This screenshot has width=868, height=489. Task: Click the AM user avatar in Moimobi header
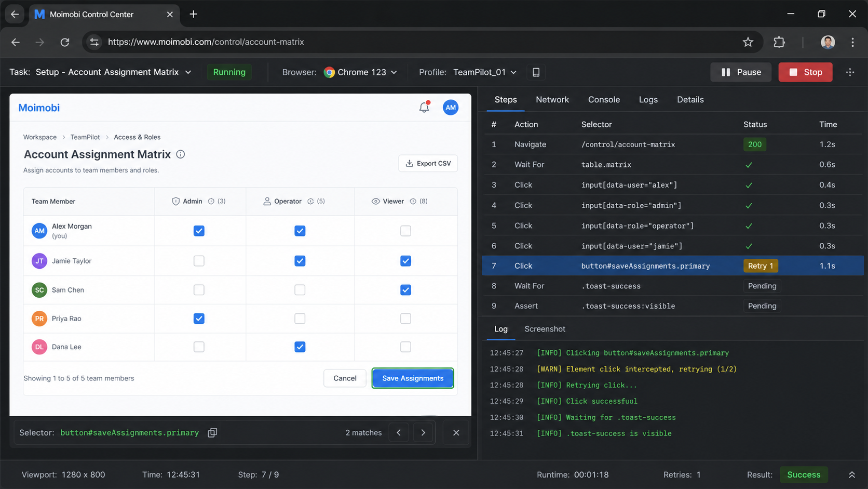450,108
